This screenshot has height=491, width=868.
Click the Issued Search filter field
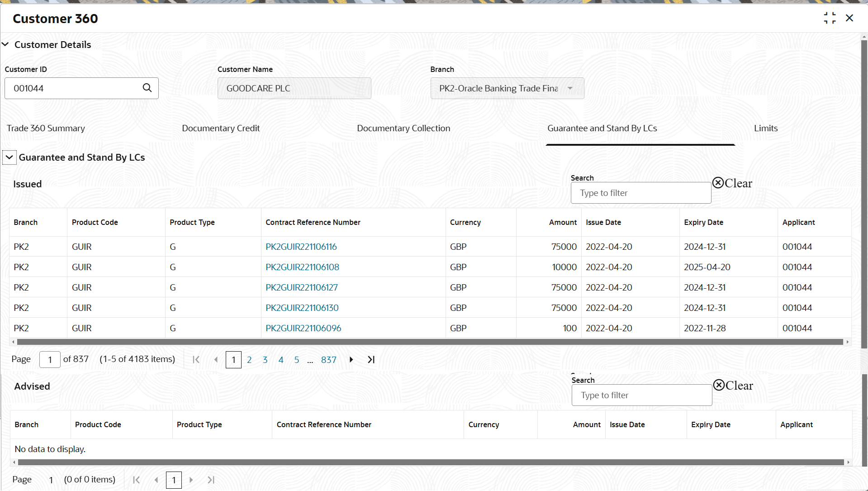[x=641, y=193]
